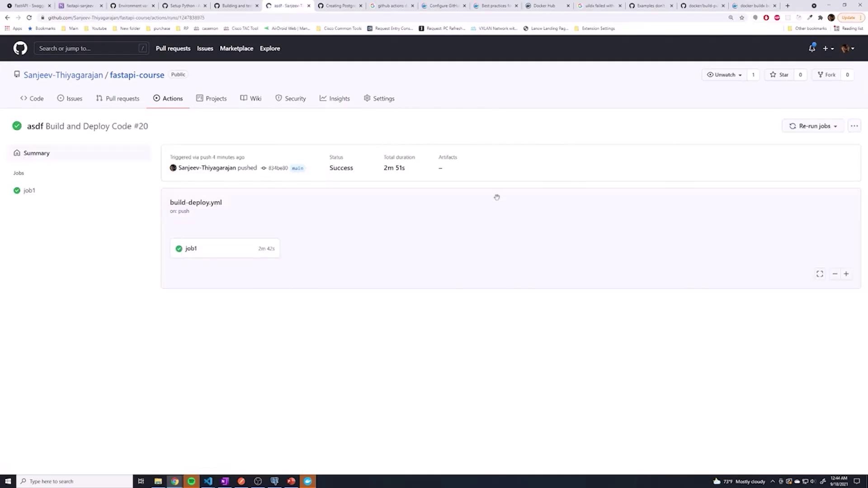Select the Actions tab
The image size is (868, 488).
(x=168, y=99)
